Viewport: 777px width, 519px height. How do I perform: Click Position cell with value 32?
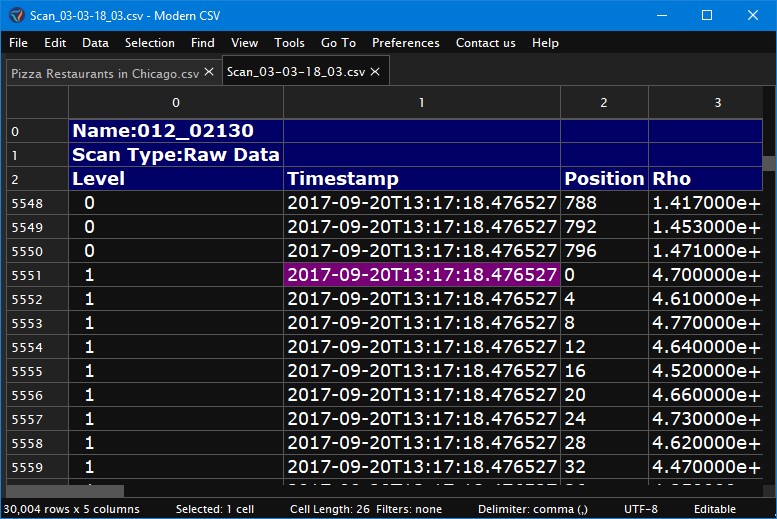tap(604, 467)
